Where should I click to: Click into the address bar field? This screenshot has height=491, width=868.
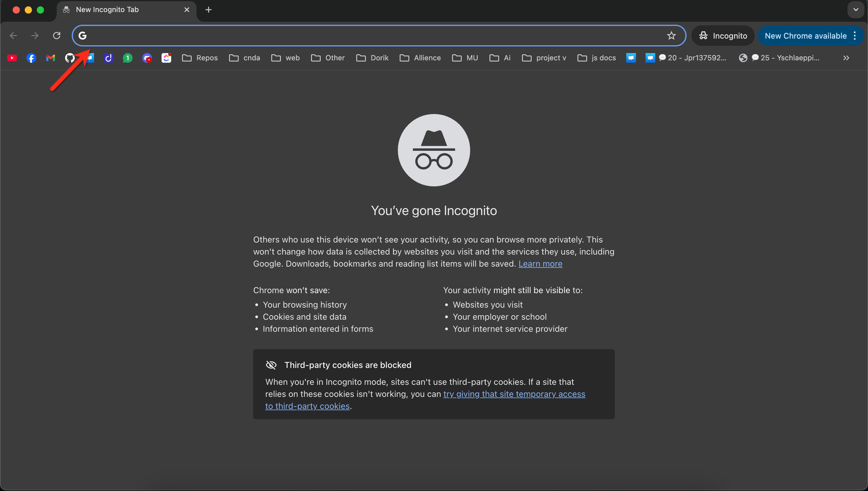[x=371, y=35]
